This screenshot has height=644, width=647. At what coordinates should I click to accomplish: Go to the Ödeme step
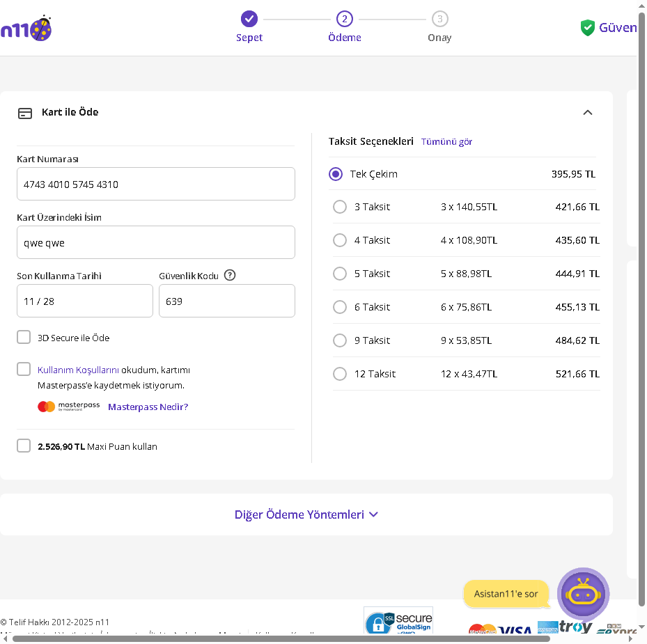coord(344,19)
